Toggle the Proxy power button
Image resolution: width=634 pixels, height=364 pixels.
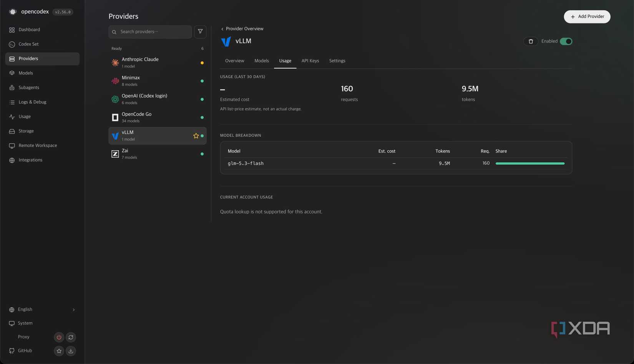(x=59, y=337)
